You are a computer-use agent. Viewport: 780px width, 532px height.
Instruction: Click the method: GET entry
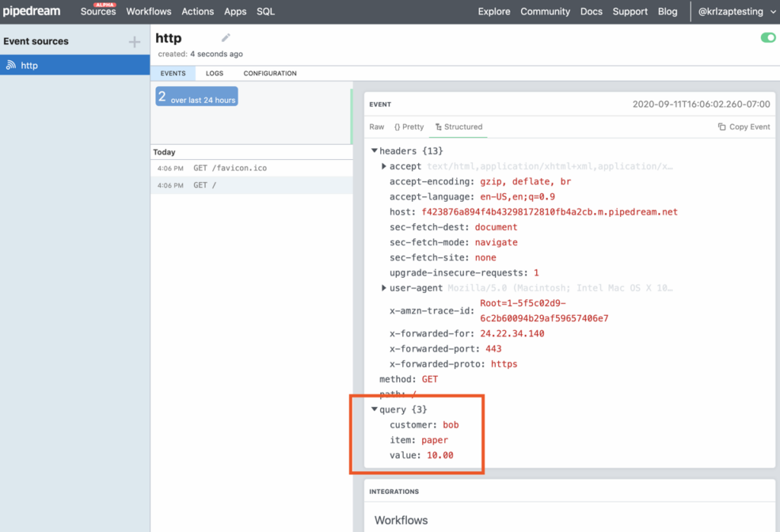click(408, 379)
